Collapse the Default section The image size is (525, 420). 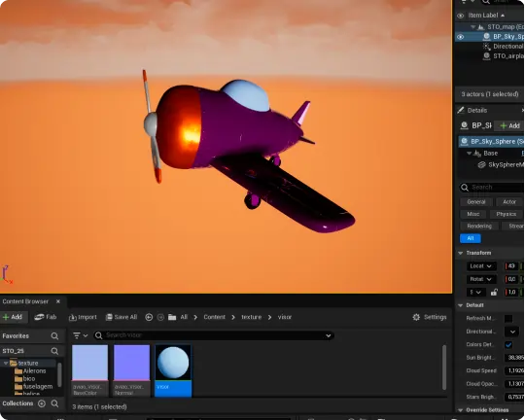(461, 305)
